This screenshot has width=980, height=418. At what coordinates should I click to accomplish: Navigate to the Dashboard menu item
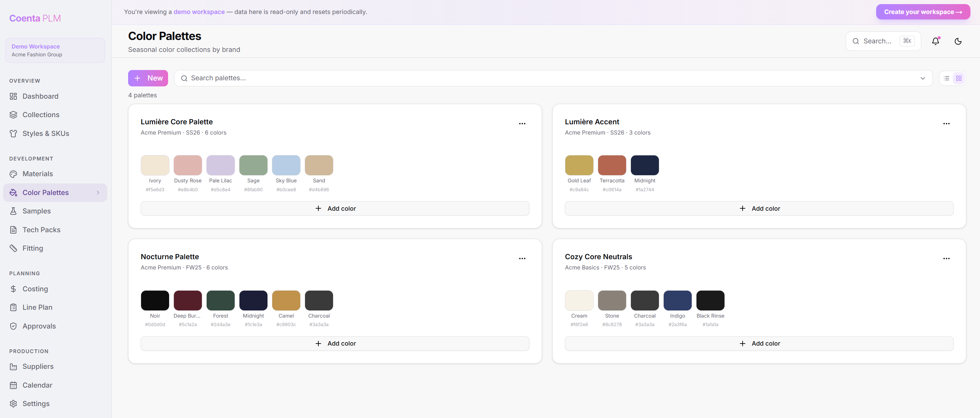[40, 96]
